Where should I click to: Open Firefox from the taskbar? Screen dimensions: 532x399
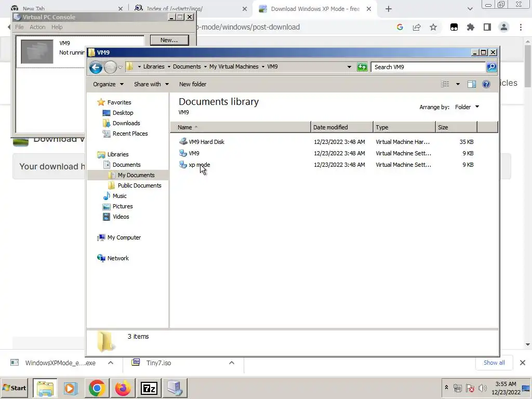point(123,388)
